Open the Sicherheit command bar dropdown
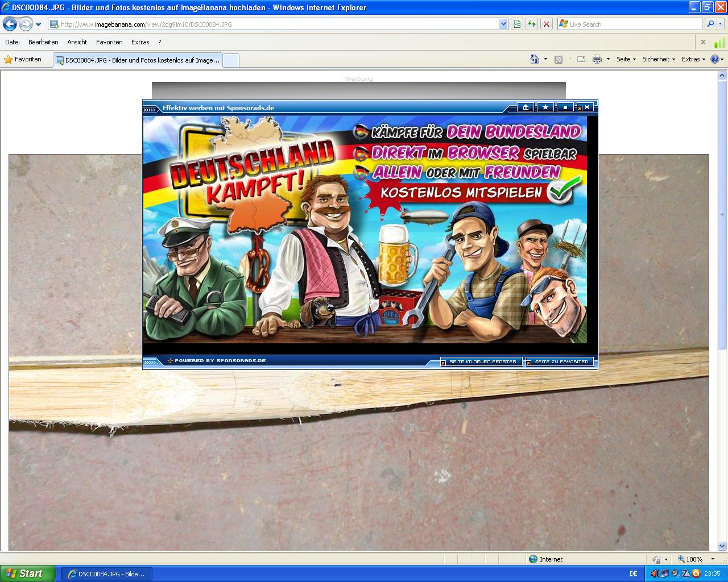 [659, 59]
